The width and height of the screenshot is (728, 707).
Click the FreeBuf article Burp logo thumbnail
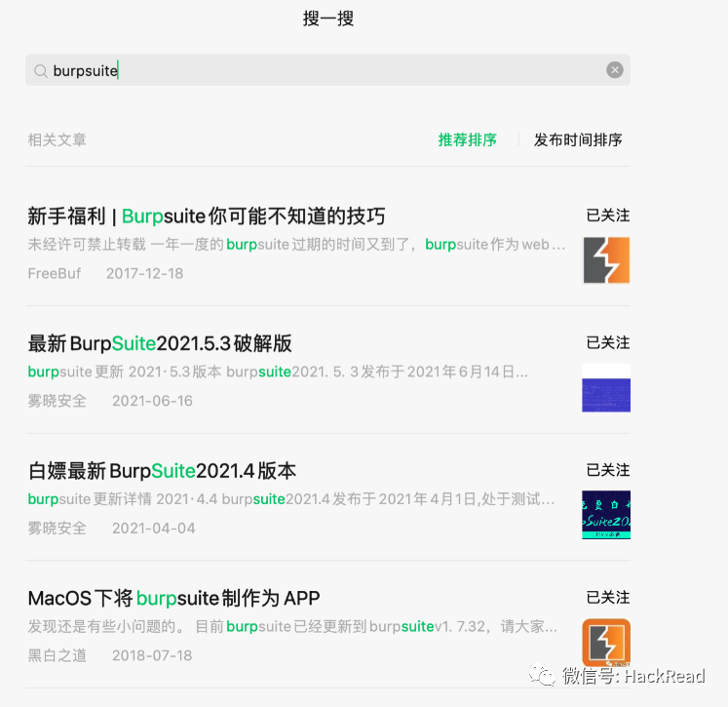click(x=606, y=260)
